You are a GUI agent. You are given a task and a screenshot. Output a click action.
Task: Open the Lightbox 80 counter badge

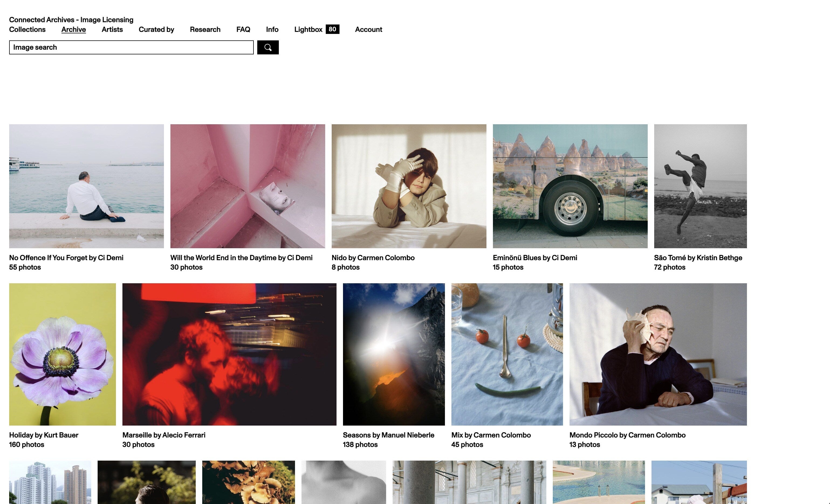pos(332,29)
